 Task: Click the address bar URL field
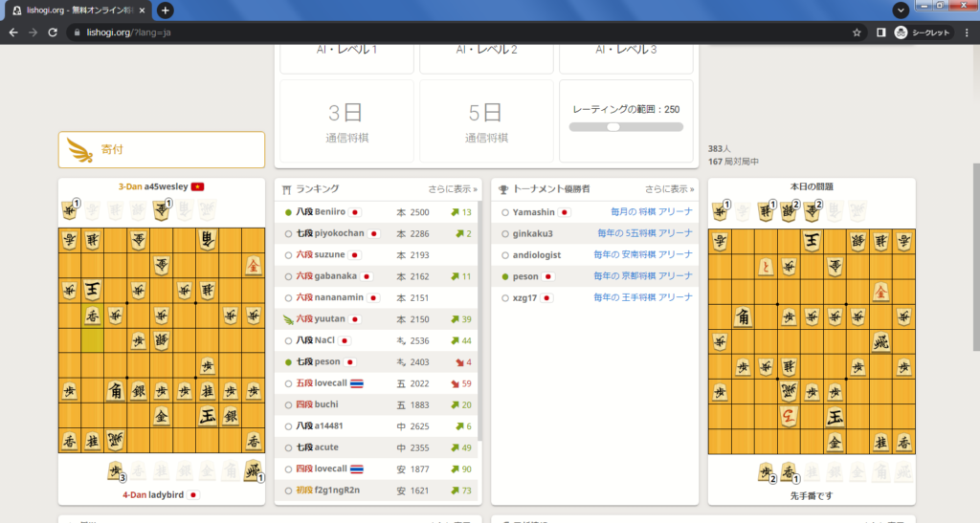tap(129, 33)
